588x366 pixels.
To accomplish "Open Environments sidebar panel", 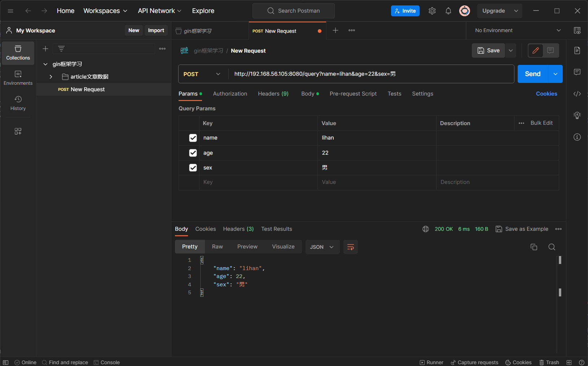I will (18, 78).
